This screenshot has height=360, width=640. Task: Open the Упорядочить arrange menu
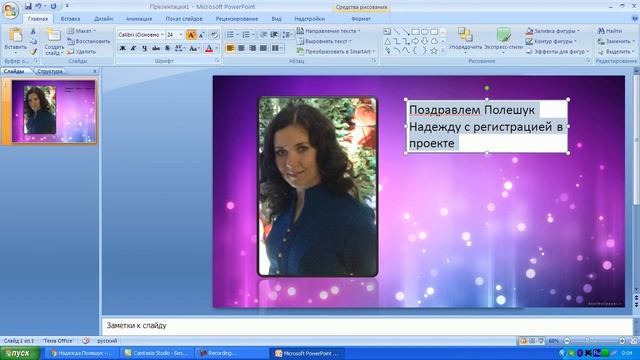pos(465,40)
